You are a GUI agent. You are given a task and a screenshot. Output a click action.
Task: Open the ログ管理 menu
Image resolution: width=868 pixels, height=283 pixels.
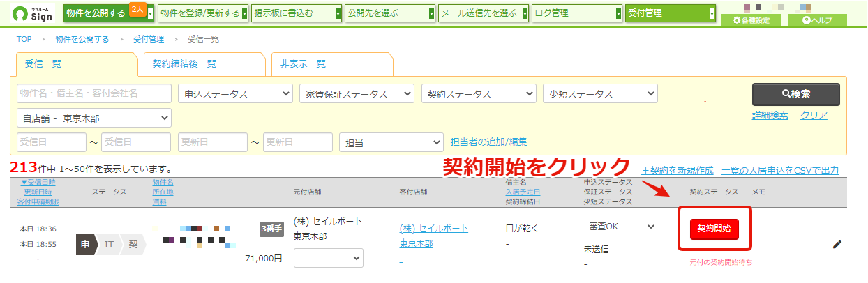coord(577,13)
